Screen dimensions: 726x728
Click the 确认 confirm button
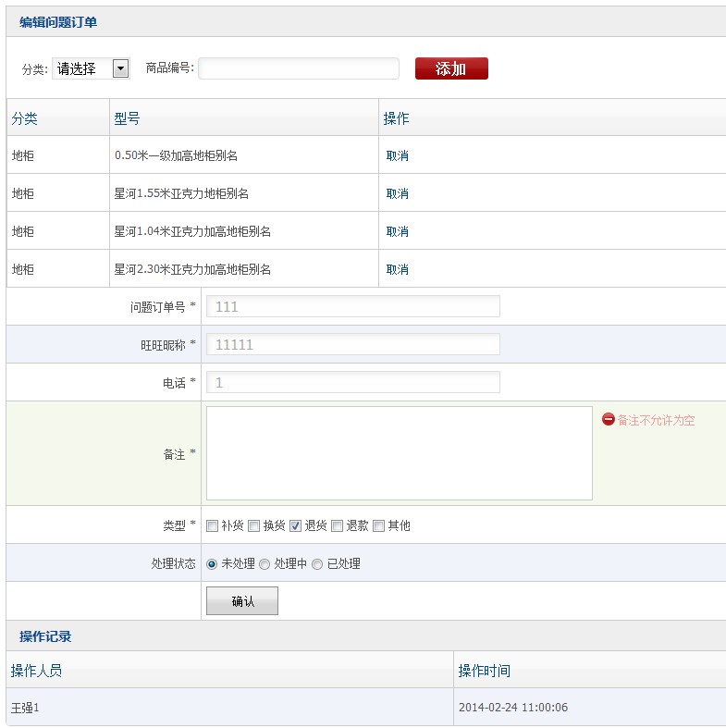pos(241,601)
